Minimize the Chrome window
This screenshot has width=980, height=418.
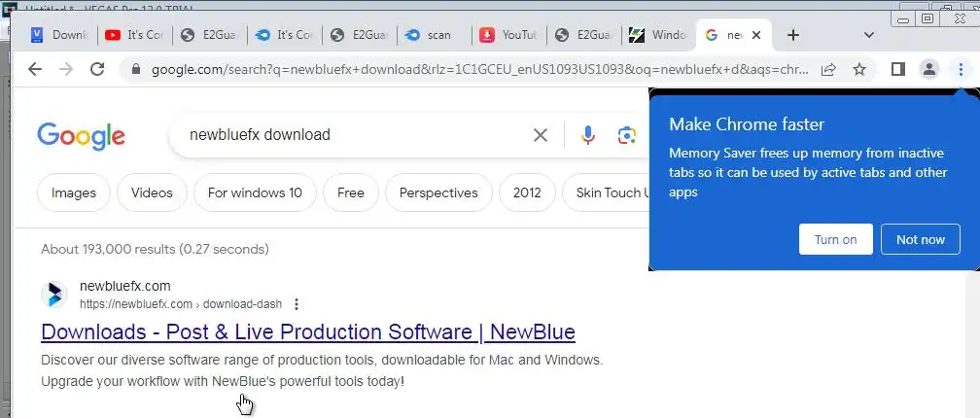(902, 18)
